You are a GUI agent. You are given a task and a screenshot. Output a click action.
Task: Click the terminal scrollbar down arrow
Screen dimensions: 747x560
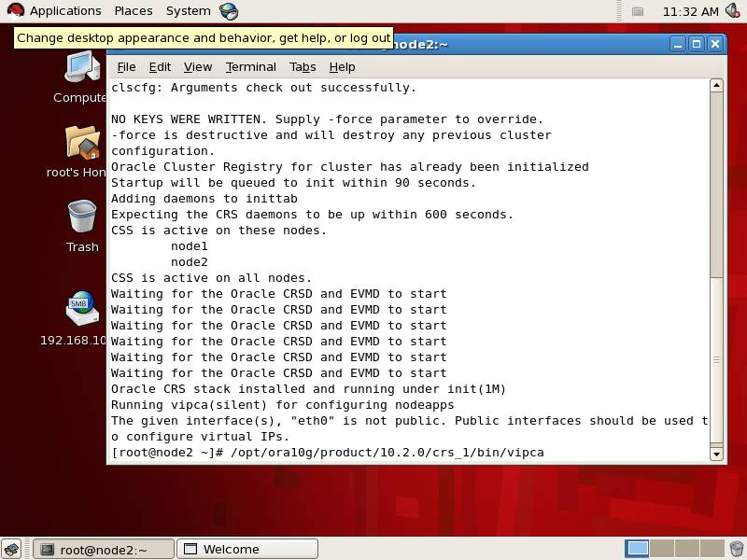point(716,454)
